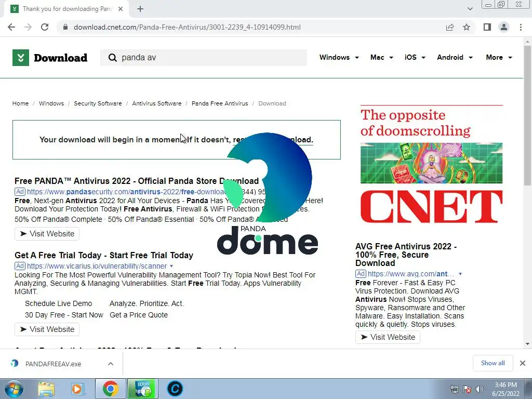Open the CNET doomscrolling banner ad

tap(432, 164)
